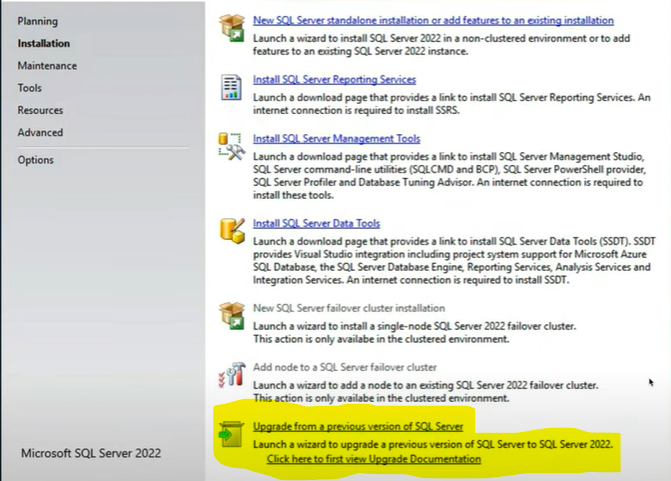
Task: Click the 'Launch a wizard to install a single-node' text
Action: point(414,326)
